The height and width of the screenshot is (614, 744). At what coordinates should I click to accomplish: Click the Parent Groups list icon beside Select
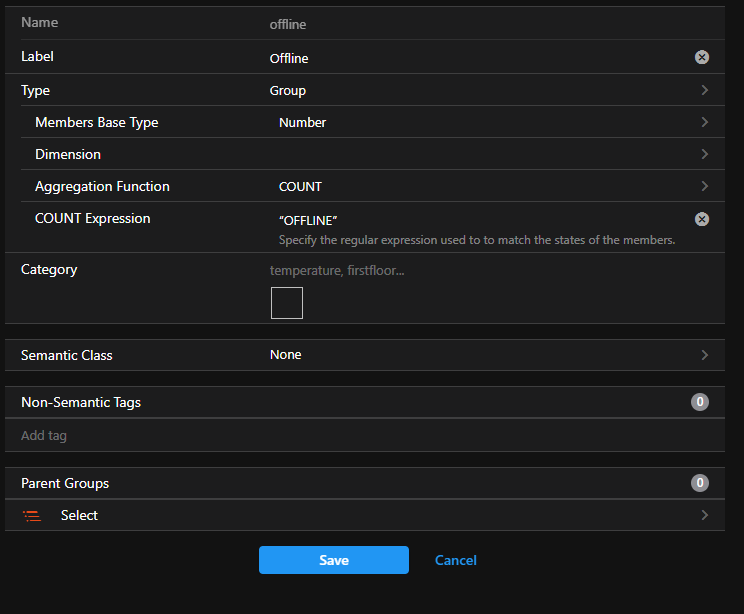[x=32, y=515]
